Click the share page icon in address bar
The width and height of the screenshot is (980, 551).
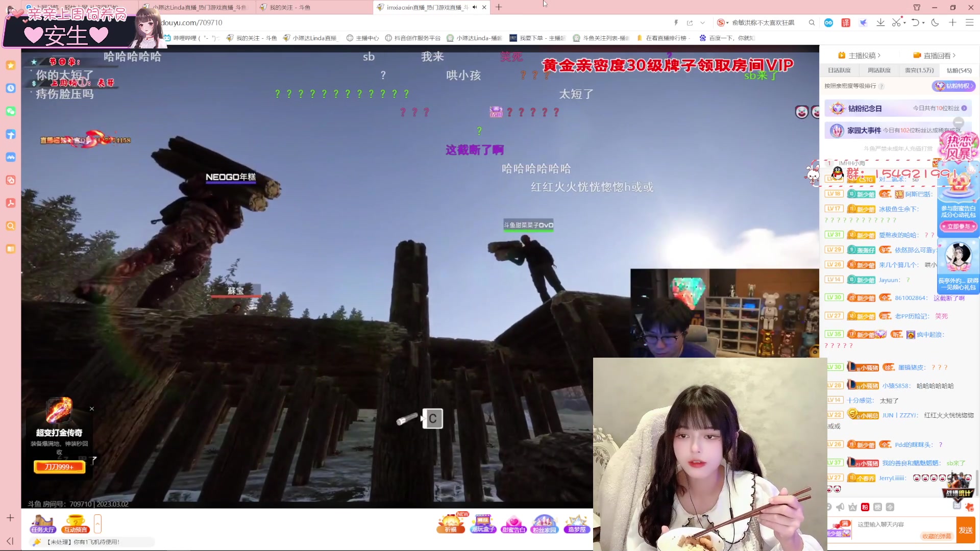pyautogui.click(x=690, y=22)
